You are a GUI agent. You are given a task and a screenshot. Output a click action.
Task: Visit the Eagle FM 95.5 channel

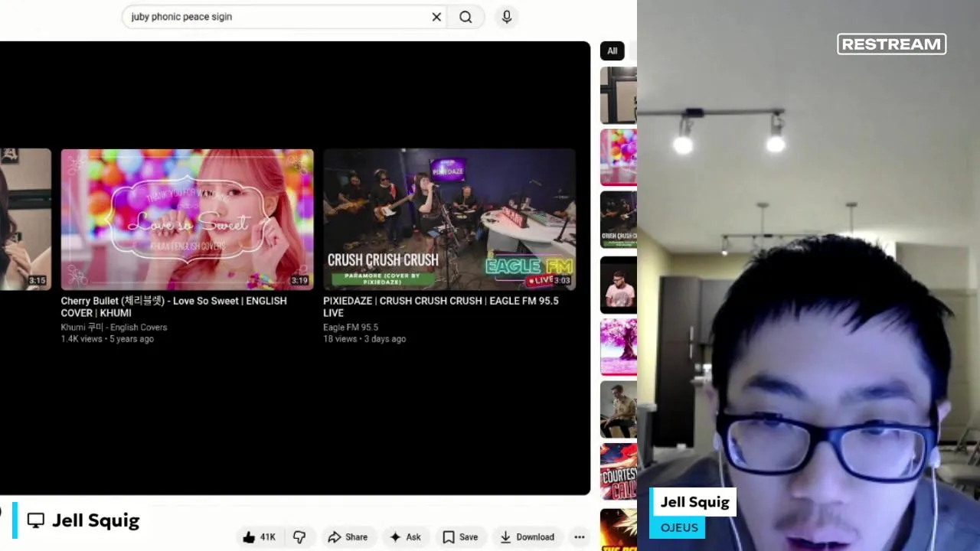point(351,328)
